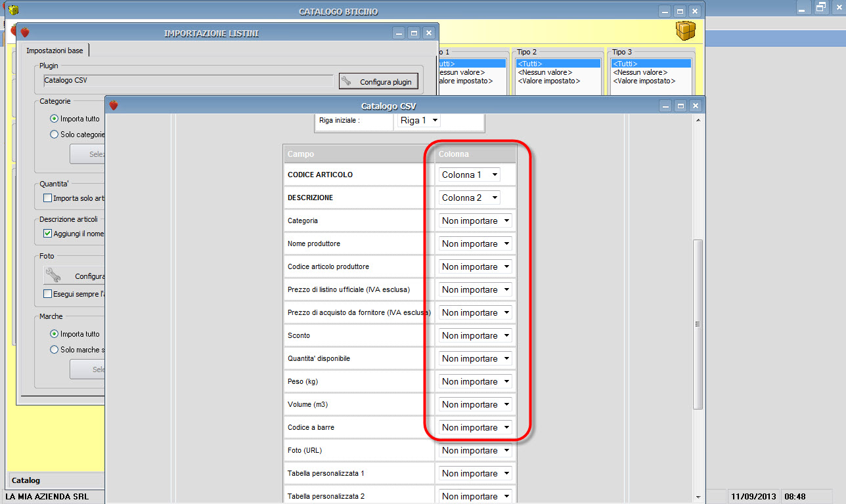Select <Valore impostato> in Tipo 3 list
This screenshot has height=504, width=846.
(651, 81)
